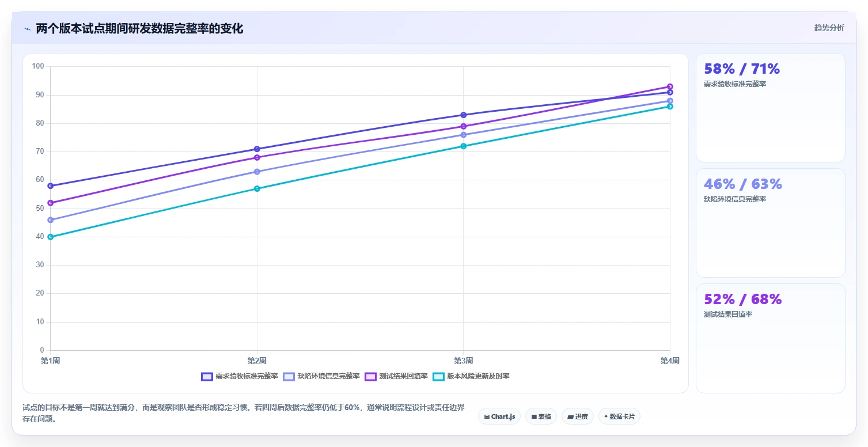Click 需求验收标准完整率 week 2 point at 71
The width and height of the screenshot is (868, 447).
tap(257, 149)
